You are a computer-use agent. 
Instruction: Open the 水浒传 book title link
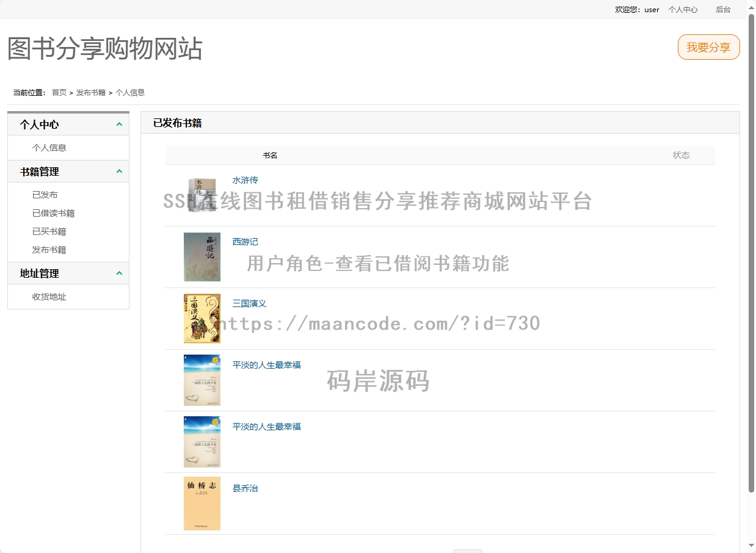tap(245, 180)
